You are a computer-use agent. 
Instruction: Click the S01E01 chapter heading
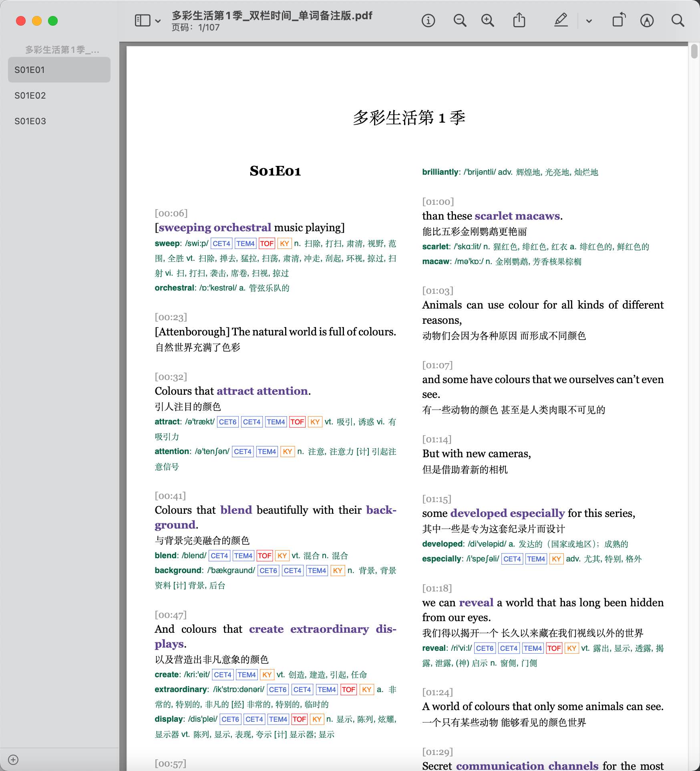coord(275,171)
